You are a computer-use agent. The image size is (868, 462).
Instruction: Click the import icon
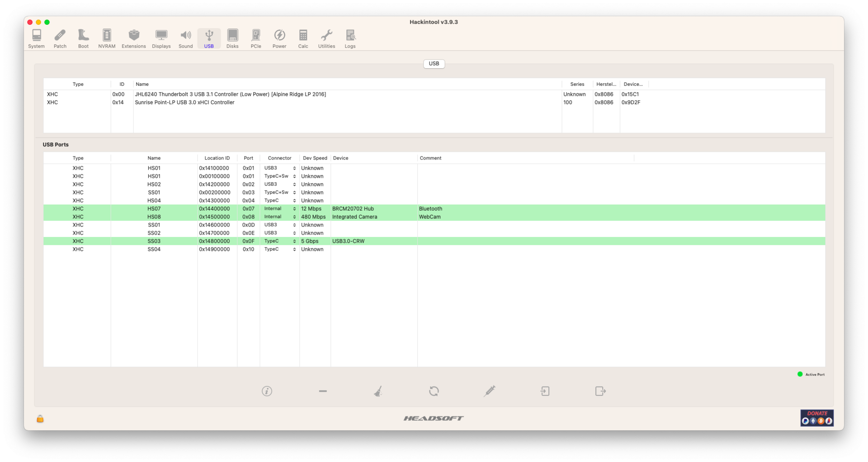click(545, 391)
